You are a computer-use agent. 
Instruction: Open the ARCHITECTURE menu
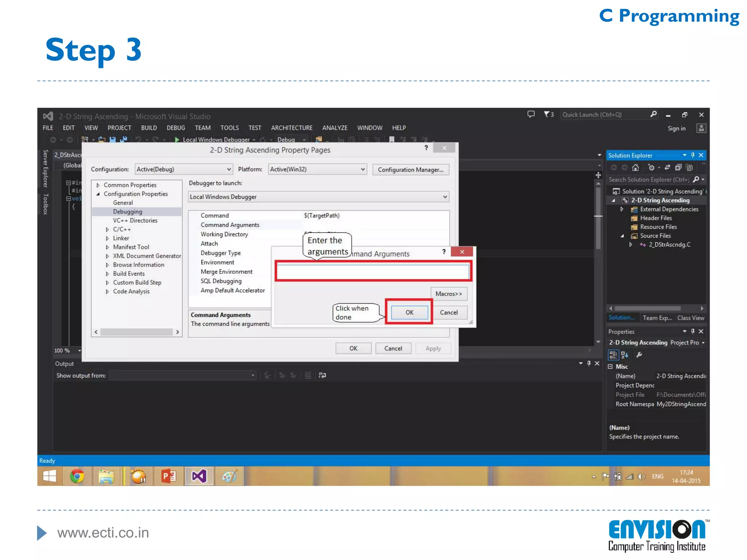pos(291,128)
